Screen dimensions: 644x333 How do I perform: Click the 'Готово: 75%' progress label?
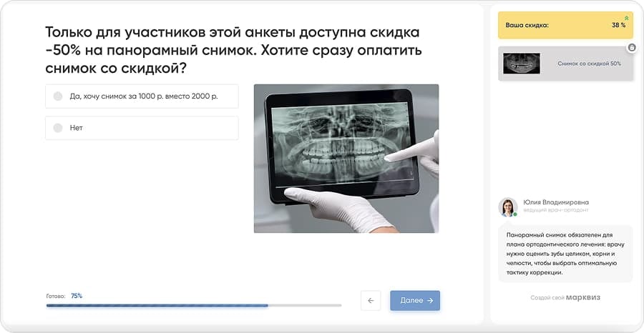tap(64, 296)
